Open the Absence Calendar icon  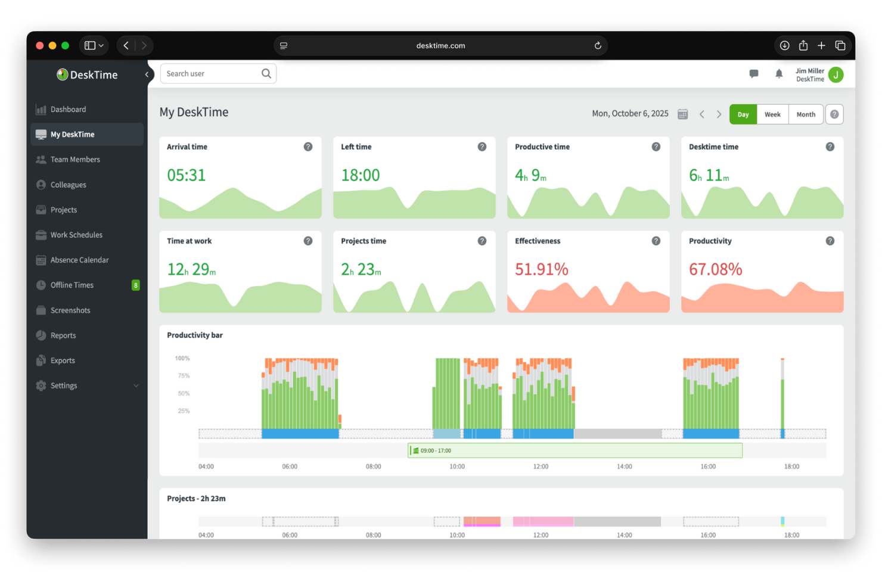[x=41, y=260]
